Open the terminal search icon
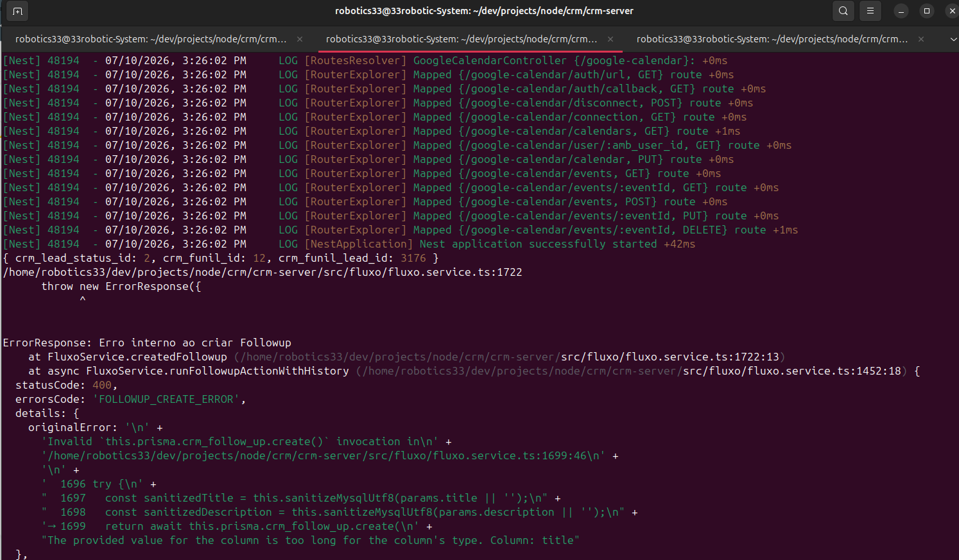Screen dimensions: 959x560 point(843,11)
